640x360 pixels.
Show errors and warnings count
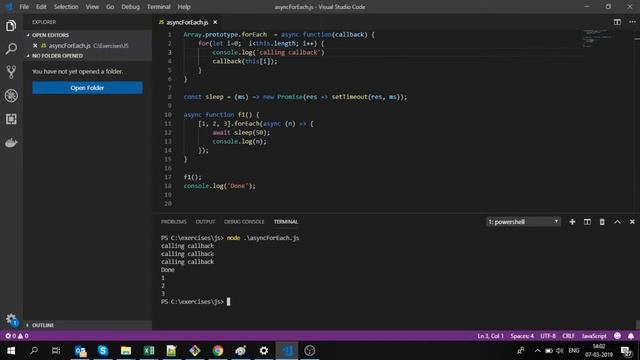(17, 336)
